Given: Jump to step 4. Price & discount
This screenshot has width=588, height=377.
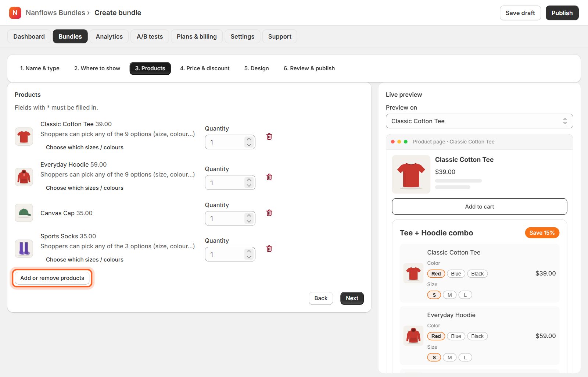Looking at the screenshot, I should tap(205, 68).
